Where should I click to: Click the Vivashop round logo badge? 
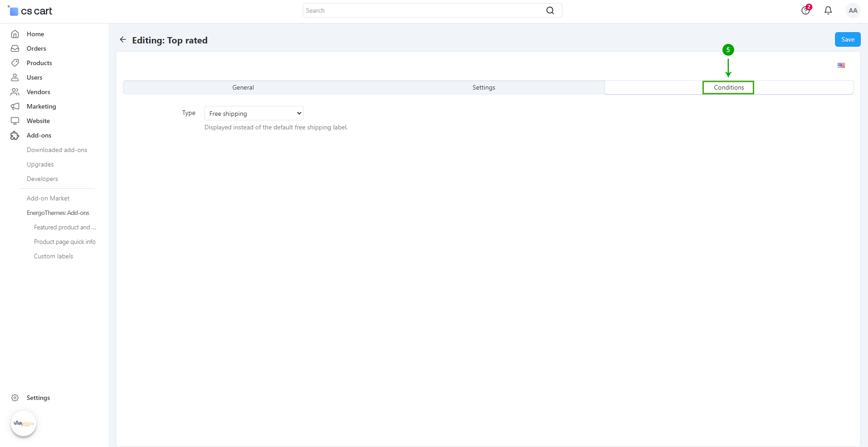tap(24, 423)
